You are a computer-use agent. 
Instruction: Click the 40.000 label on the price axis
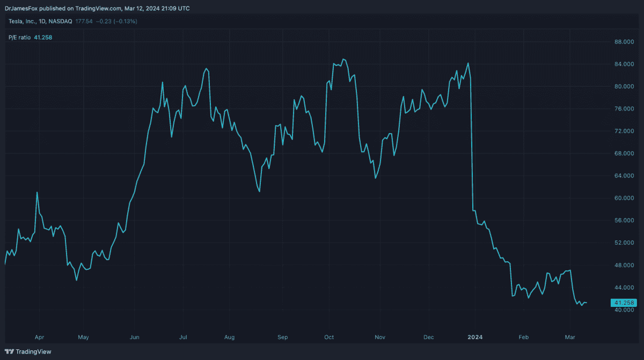click(625, 310)
